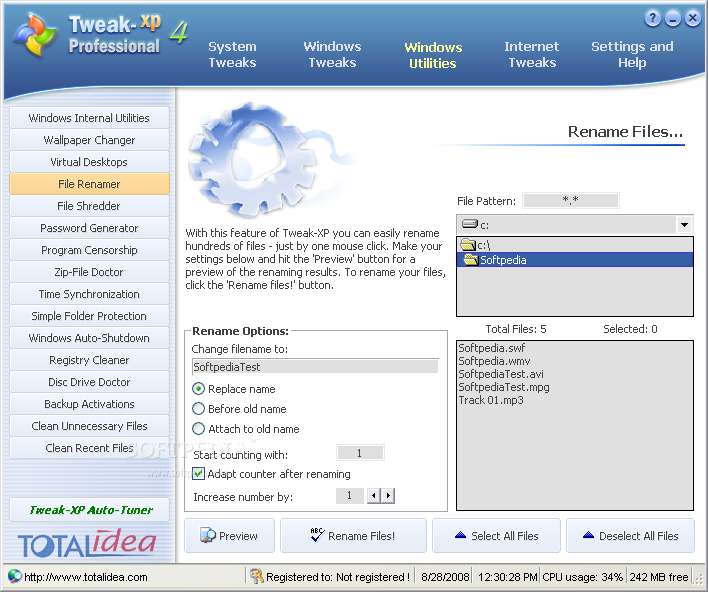Open the File Shredder utility
Screen dimensions: 708x592
(x=89, y=206)
